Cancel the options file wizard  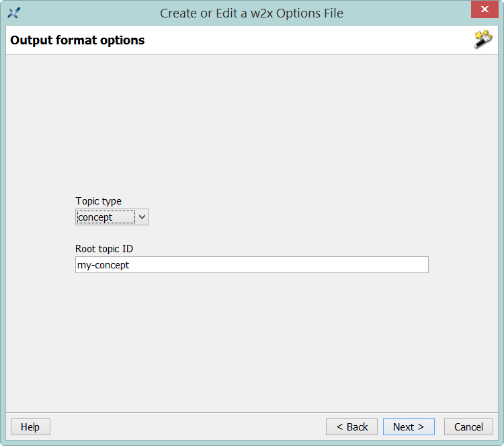point(468,427)
